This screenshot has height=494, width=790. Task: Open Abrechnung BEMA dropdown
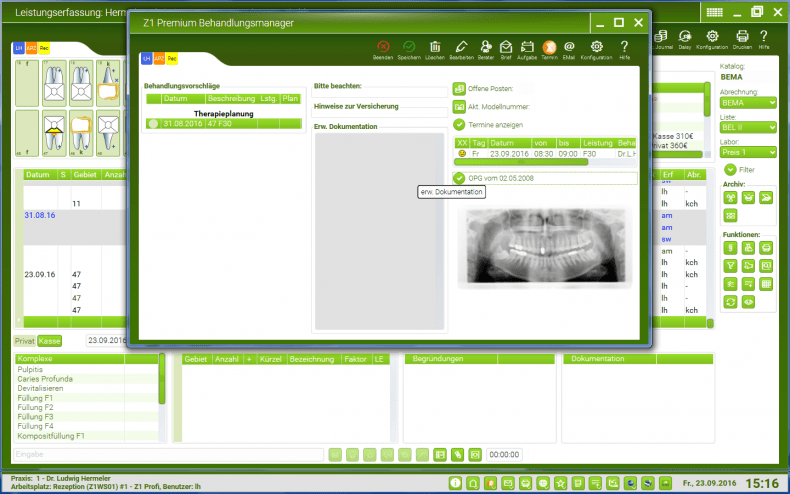tap(748, 103)
